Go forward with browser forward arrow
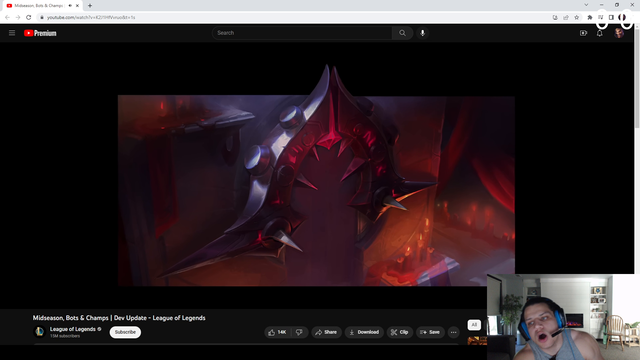The width and height of the screenshot is (640, 360). [18, 17]
